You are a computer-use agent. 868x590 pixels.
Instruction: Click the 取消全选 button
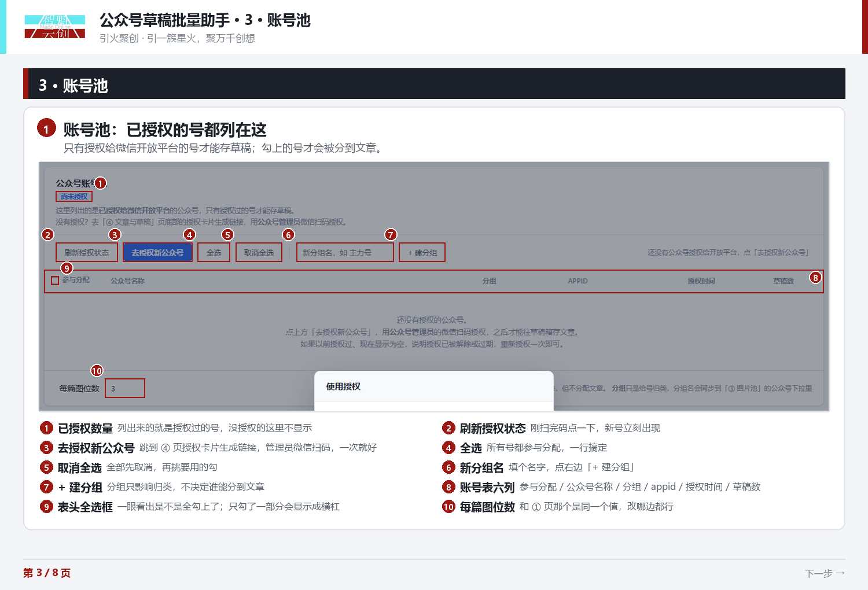(x=259, y=253)
